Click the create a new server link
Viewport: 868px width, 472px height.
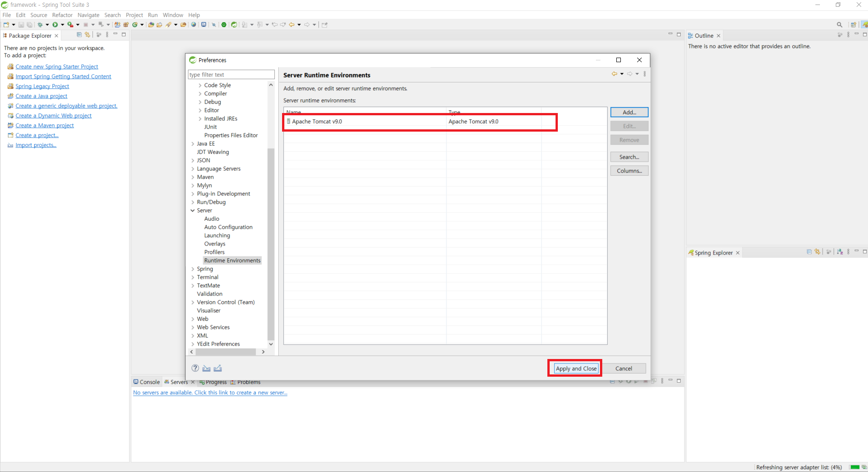[210, 393]
